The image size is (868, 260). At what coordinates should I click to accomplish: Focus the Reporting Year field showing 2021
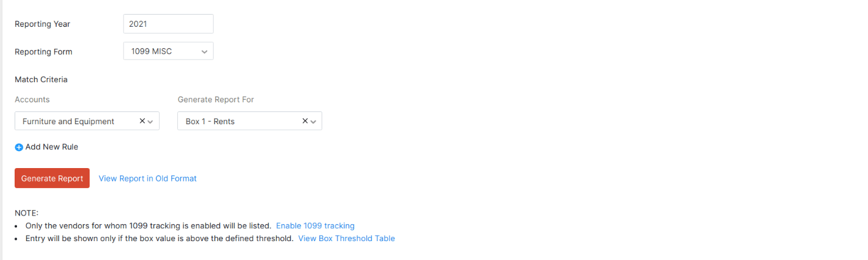pyautogui.click(x=168, y=24)
